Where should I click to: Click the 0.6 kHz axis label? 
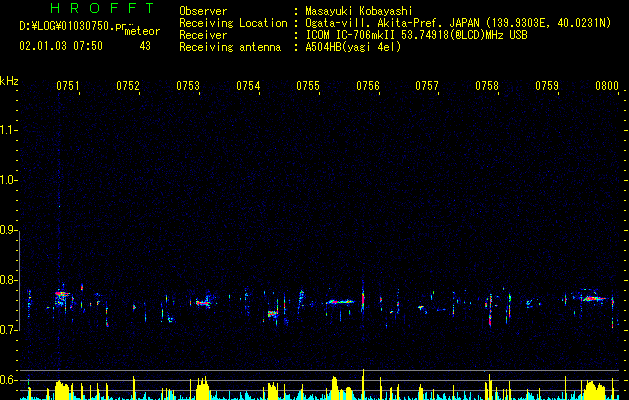tap(9, 380)
